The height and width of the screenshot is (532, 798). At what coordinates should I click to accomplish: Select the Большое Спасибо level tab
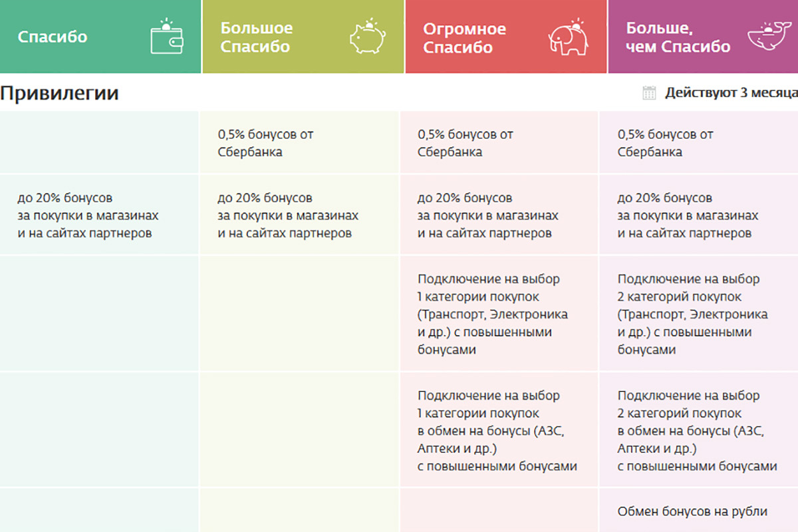(303, 37)
